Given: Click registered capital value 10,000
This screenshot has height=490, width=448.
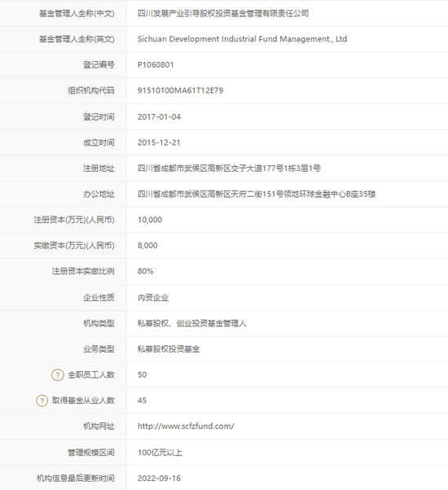Looking at the screenshot, I should pos(150,220).
